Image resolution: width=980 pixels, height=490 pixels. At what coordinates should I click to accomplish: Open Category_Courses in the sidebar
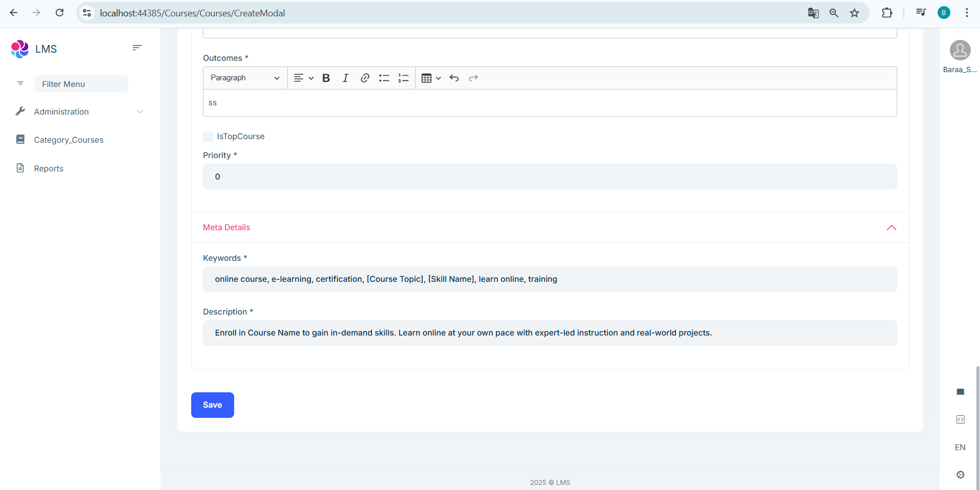[x=69, y=140]
